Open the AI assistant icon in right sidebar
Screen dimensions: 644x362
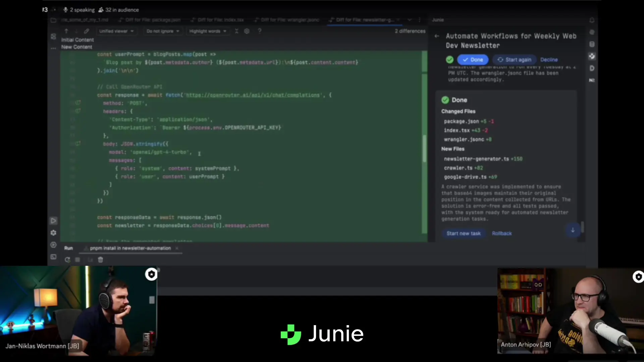(x=592, y=32)
